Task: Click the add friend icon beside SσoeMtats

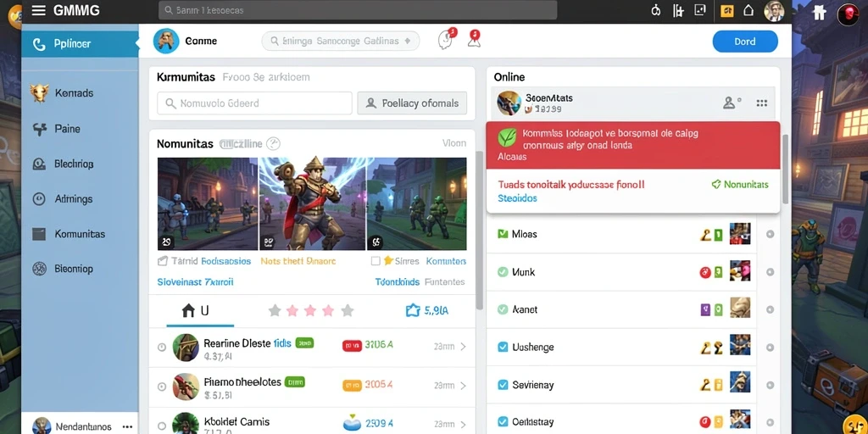Action: click(x=732, y=103)
